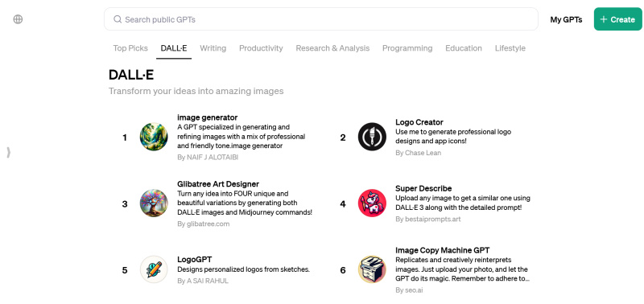644x304 pixels.
Task: Open Image Copy Machine GPT title
Action: point(442,250)
